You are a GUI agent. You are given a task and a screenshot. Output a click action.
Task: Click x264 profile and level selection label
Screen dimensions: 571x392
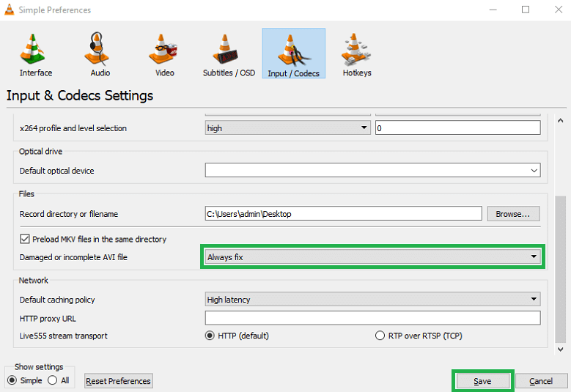pyautogui.click(x=73, y=128)
